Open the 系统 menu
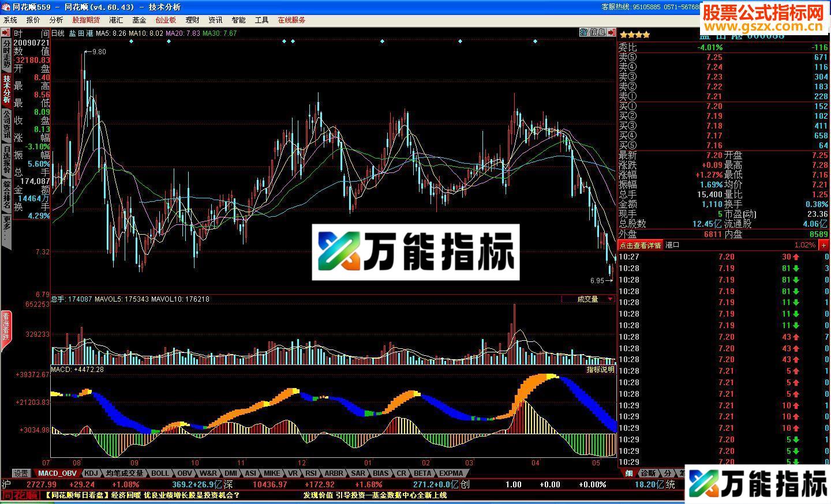The height and width of the screenshot is (504, 831). pyautogui.click(x=10, y=20)
